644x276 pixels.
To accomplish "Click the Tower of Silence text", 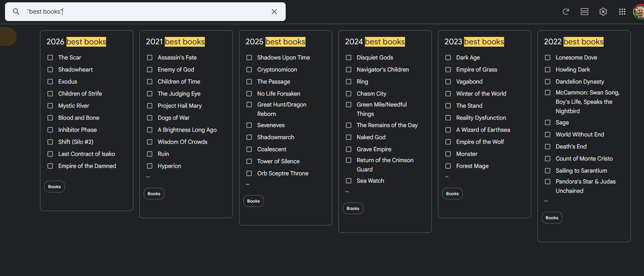I will [278, 161].
